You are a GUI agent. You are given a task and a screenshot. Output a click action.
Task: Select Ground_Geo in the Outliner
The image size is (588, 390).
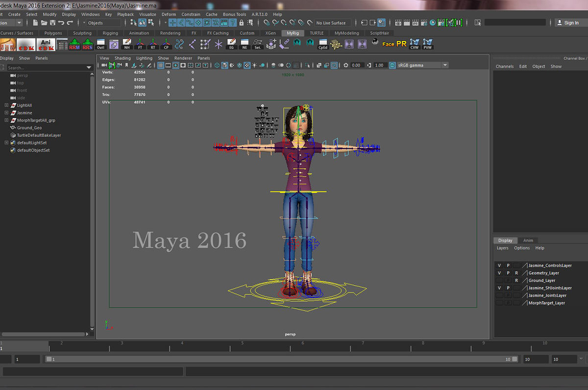click(x=29, y=128)
